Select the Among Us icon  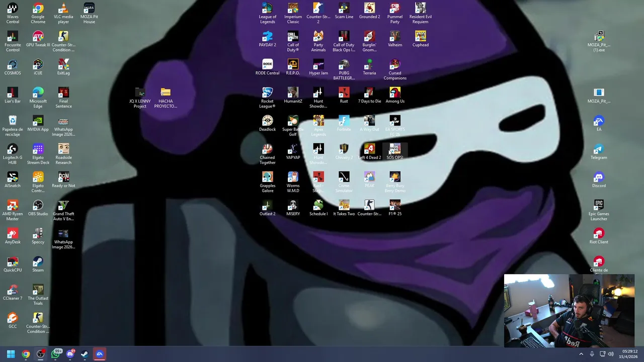(395, 95)
